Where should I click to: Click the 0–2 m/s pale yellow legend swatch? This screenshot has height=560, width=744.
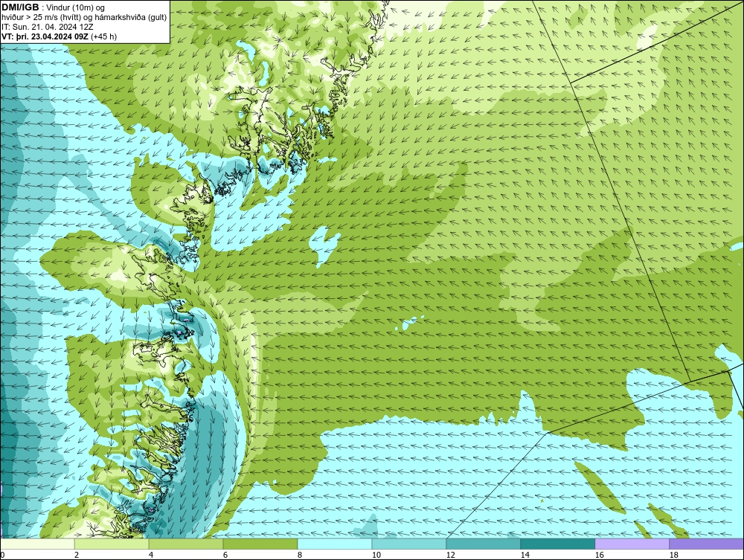pos(37,544)
